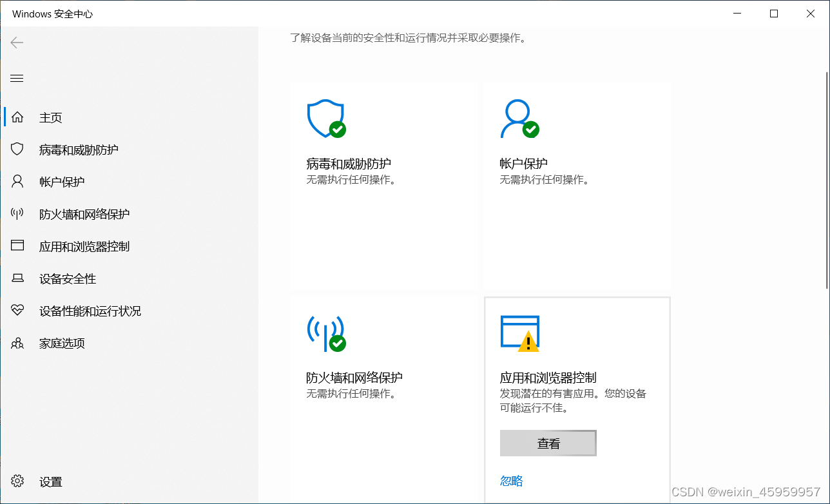Click the family icon beside 家庭选项
The height and width of the screenshot is (504, 830).
[x=17, y=343]
